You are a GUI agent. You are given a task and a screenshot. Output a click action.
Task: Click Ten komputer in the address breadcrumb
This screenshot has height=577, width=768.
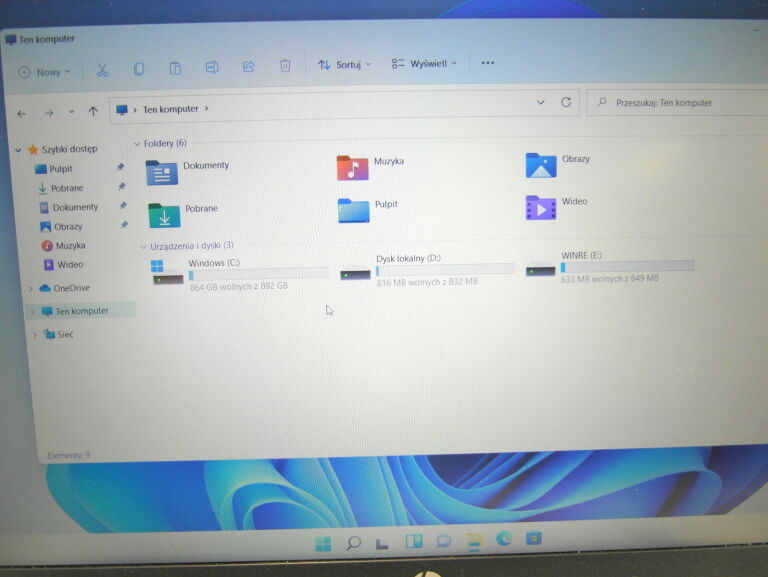click(x=170, y=109)
